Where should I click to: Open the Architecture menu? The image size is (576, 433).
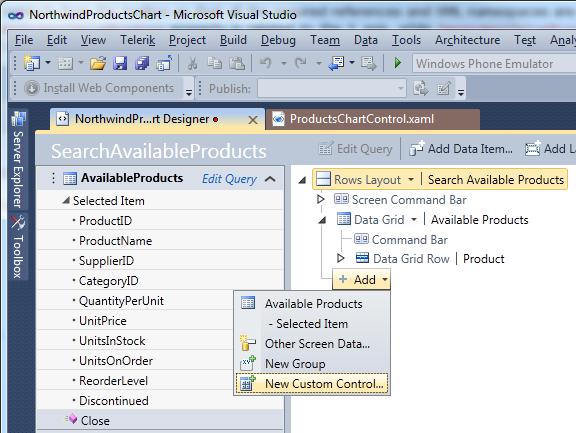click(467, 40)
